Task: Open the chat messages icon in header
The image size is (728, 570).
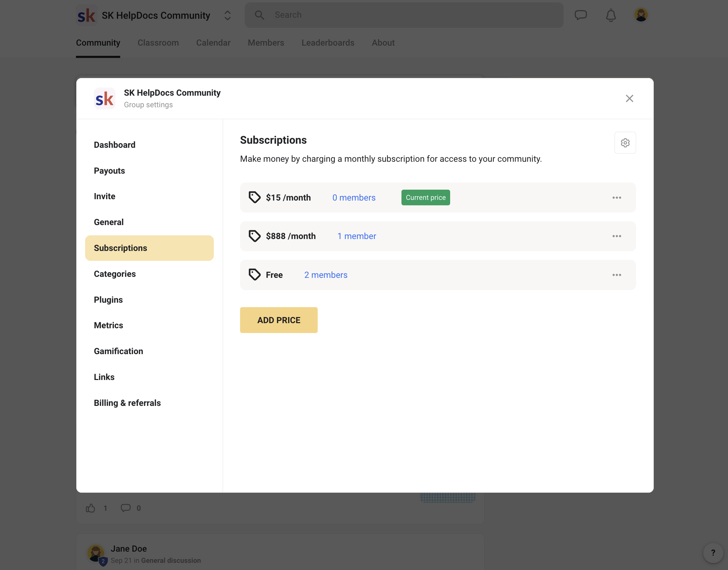Action: [x=581, y=15]
